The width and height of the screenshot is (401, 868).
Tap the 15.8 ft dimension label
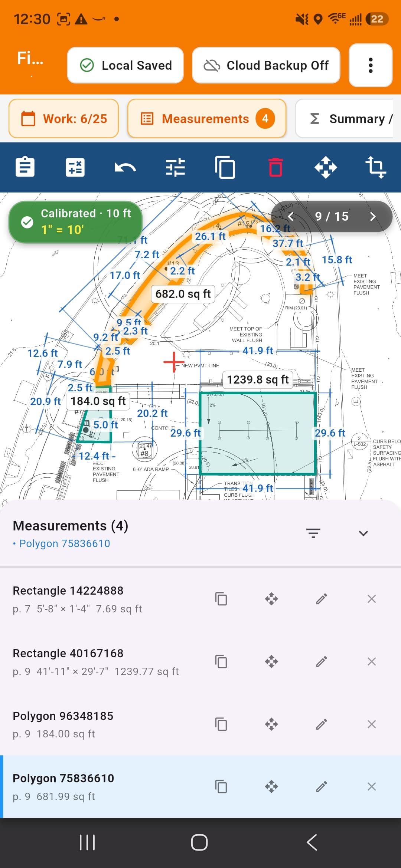pyautogui.click(x=337, y=260)
